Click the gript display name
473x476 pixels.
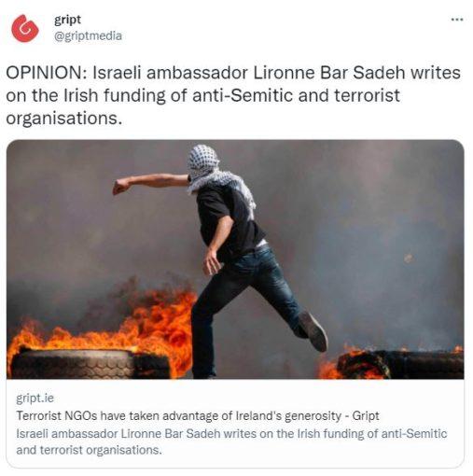[67, 21]
